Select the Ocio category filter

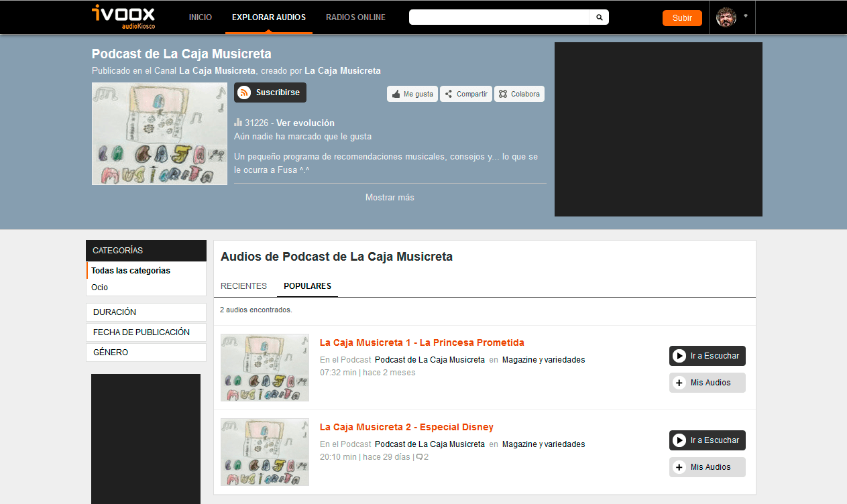pyautogui.click(x=100, y=288)
